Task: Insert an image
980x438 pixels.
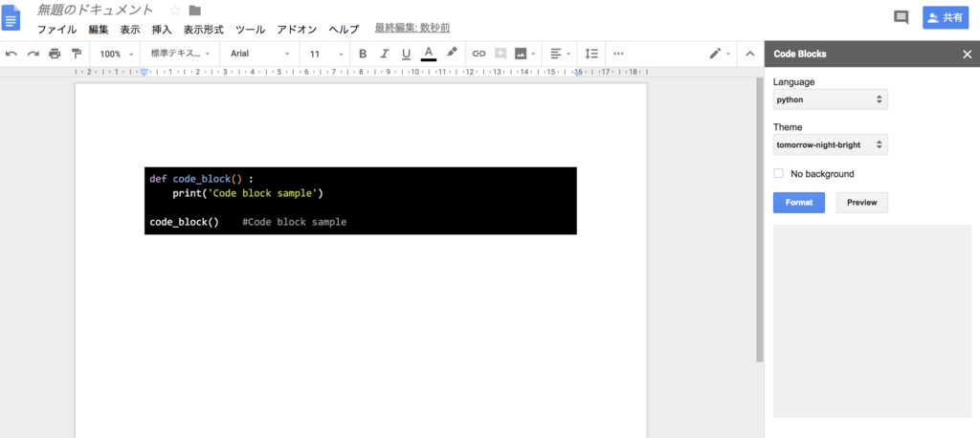Action: tap(520, 54)
